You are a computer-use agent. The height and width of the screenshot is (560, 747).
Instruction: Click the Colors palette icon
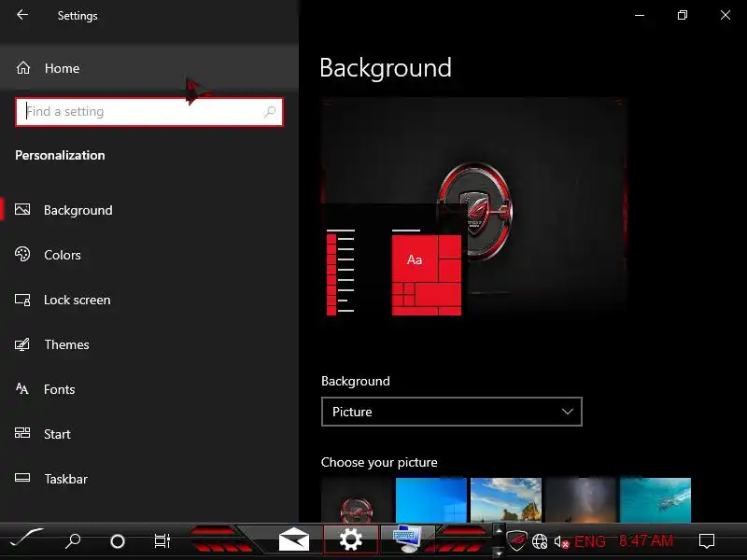(22, 254)
